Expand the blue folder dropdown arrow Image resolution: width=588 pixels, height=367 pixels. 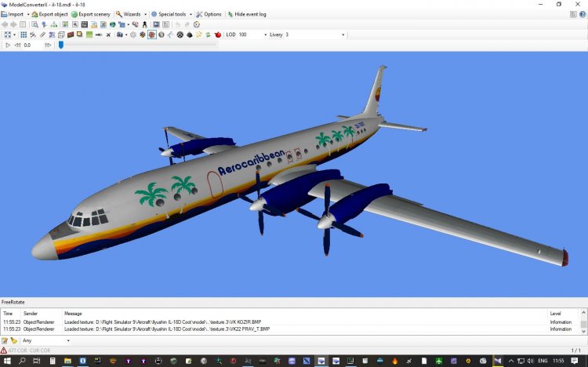pos(129,24)
